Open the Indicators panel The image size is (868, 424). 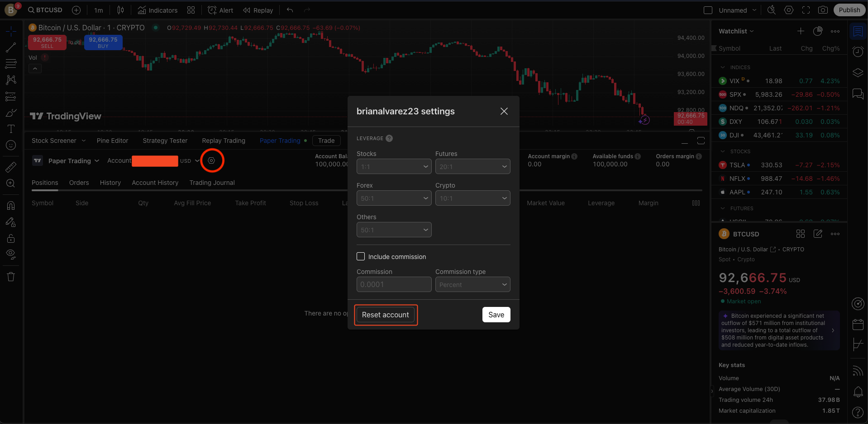point(157,10)
